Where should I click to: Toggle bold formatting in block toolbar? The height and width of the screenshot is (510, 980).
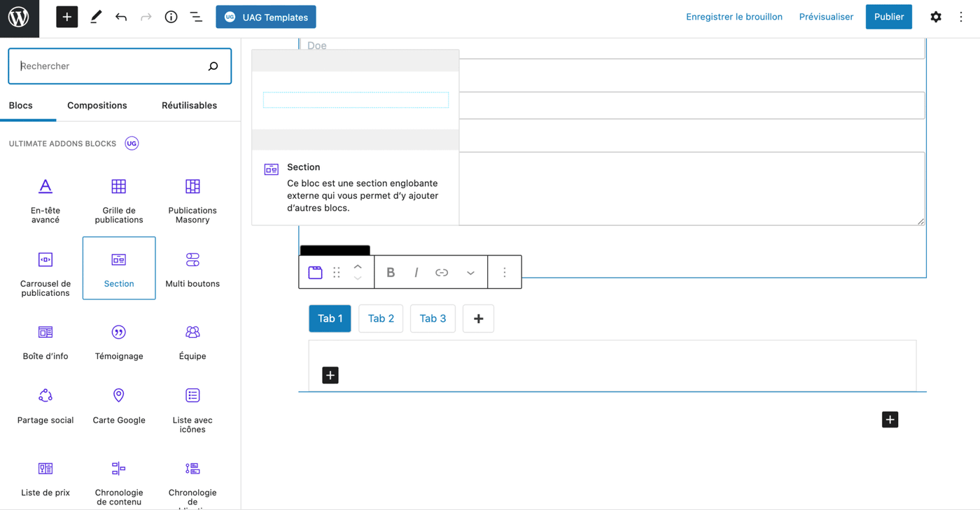click(x=391, y=272)
